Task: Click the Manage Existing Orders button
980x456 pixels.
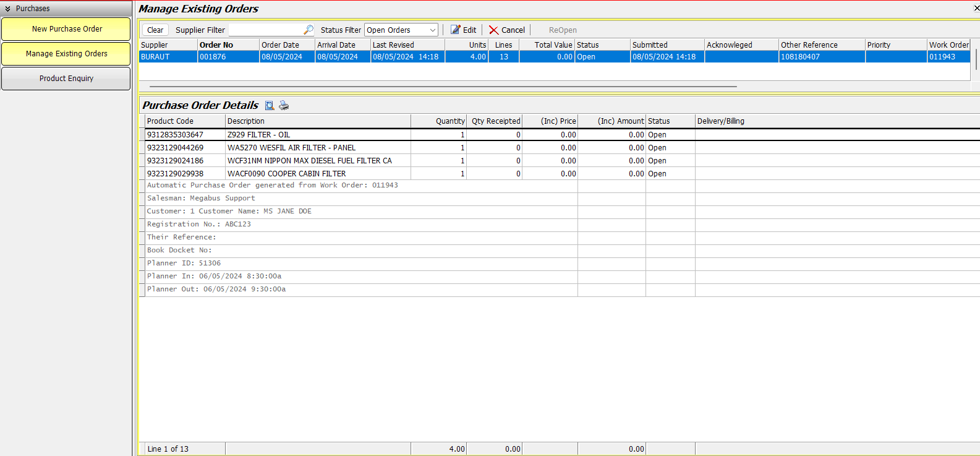Action: click(66, 54)
